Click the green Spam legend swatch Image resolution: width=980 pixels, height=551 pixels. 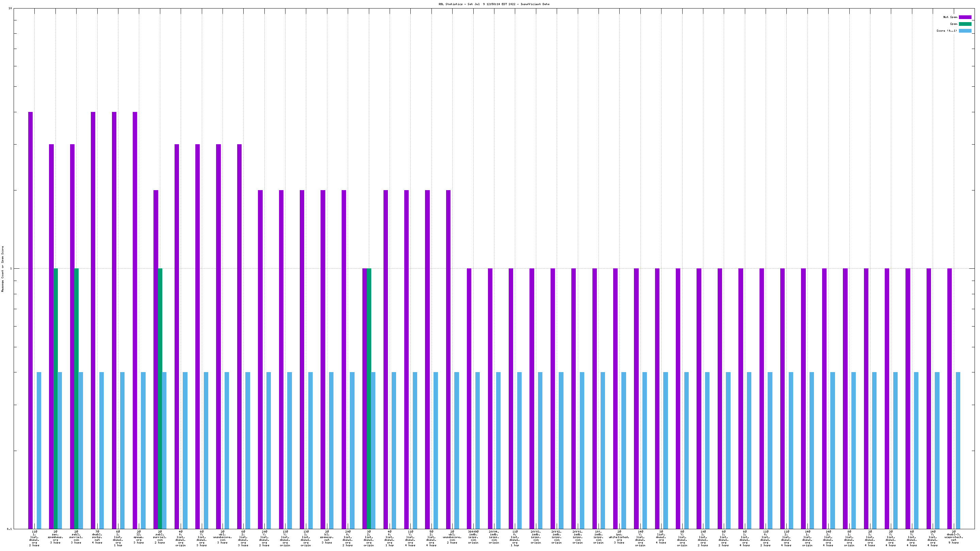(965, 24)
